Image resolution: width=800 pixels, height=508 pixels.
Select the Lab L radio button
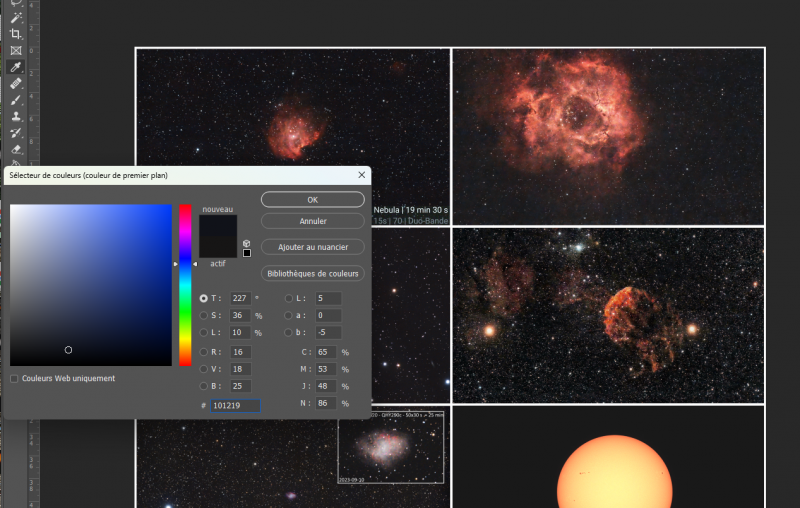pos(289,298)
